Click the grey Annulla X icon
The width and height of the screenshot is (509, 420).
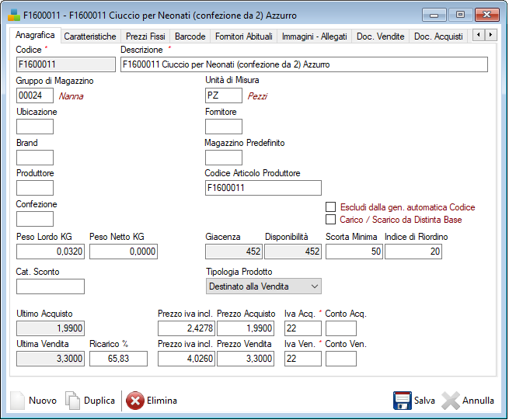pyautogui.click(x=451, y=401)
